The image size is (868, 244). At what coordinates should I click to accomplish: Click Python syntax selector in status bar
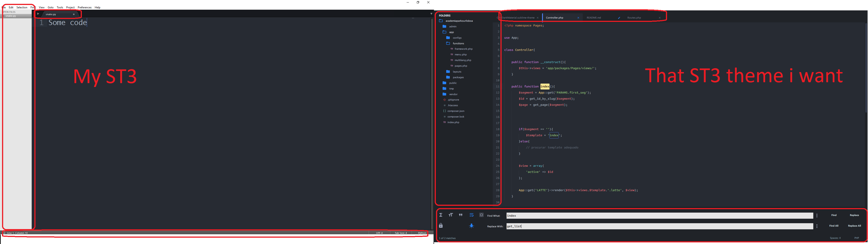[x=422, y=233]
